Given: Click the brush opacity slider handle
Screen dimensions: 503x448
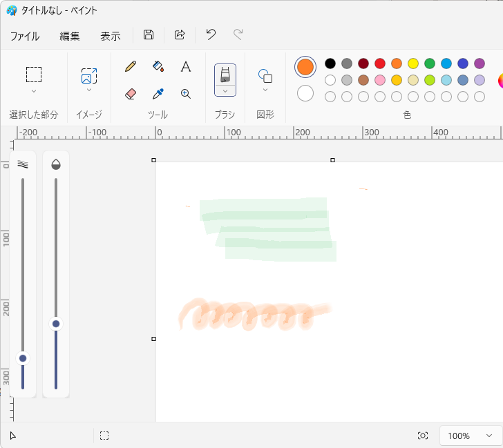Looking at the screenshot, I should point(56,324).
